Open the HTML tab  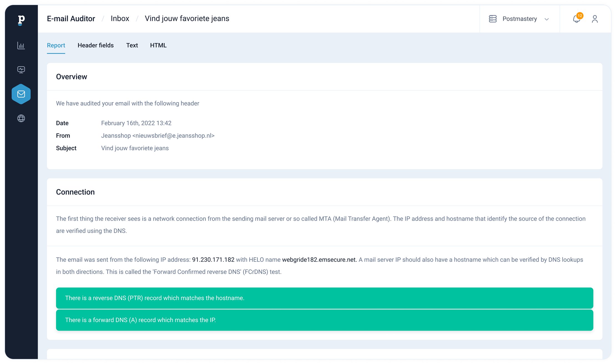(158, 45)
